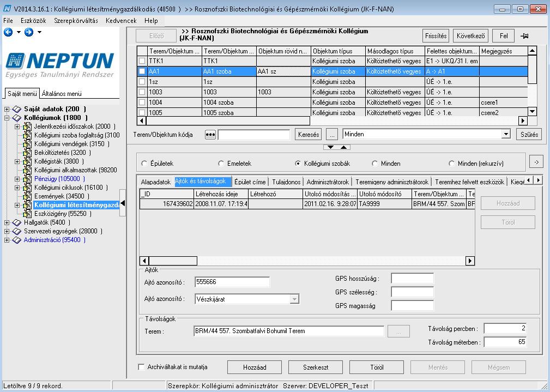Open the Kedvencek menu
Viewport: 550px width, 392px height.
tap(121, 21)
